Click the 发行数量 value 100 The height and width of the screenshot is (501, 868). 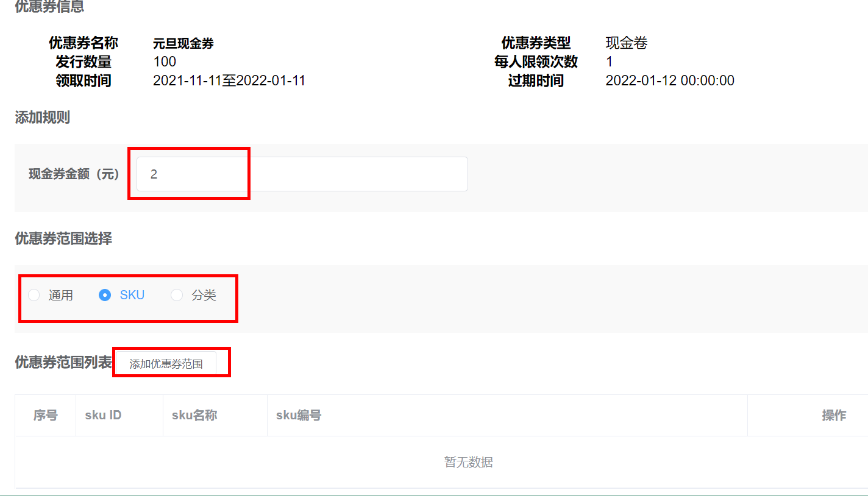click(x=165, y=62)
